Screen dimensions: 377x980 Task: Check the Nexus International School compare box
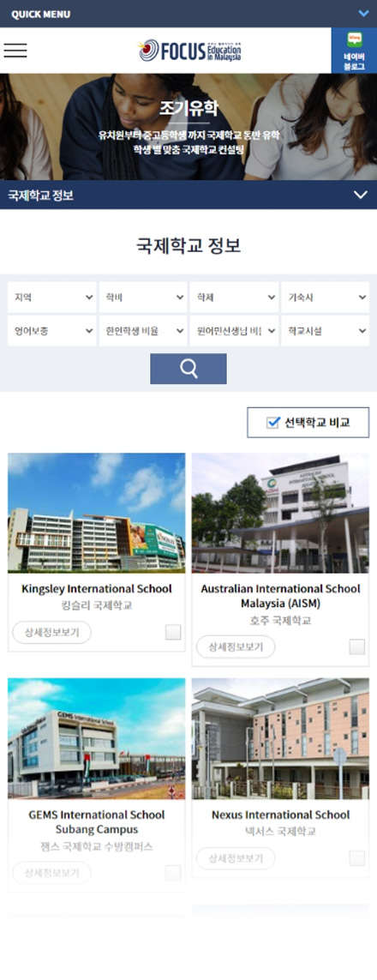pyautogui.click(x=357, y=858)
